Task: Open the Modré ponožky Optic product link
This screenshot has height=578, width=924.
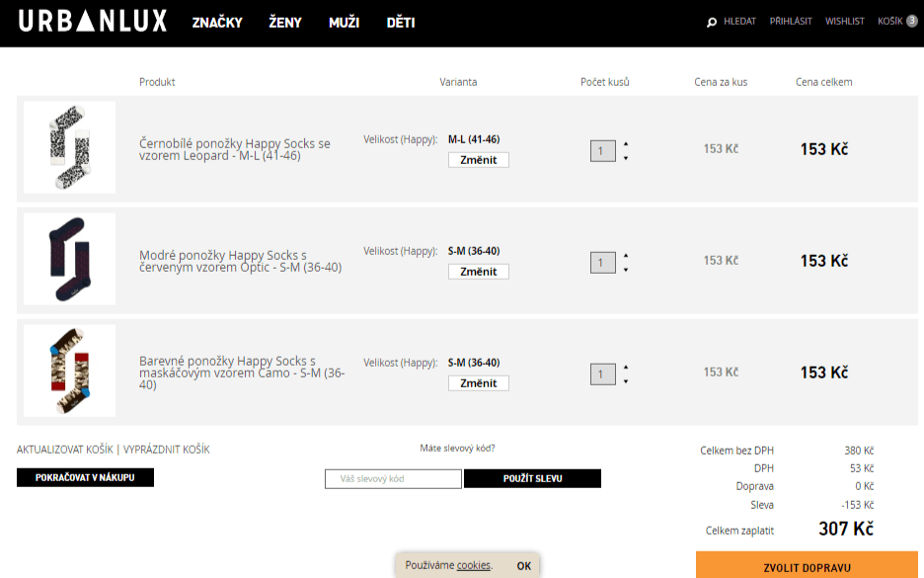Action: tap(241, 261)
